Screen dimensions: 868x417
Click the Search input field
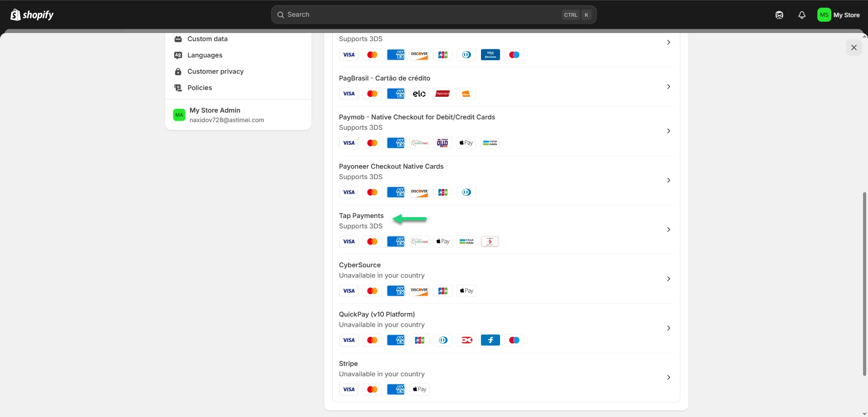(420, 15)
